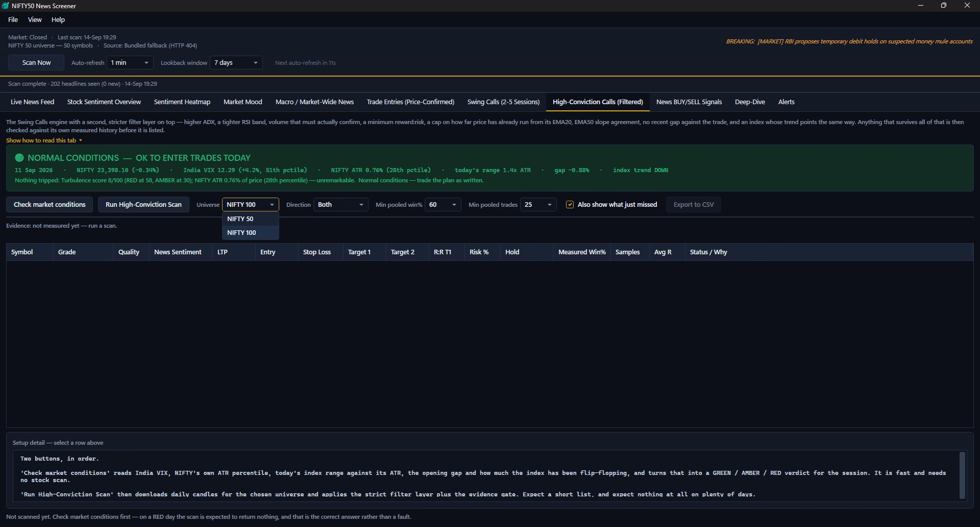This screenshot has height=527, width=980.
Task: Open Swing Calls (2-5 Sessions) tab
Action: [503, 102]
